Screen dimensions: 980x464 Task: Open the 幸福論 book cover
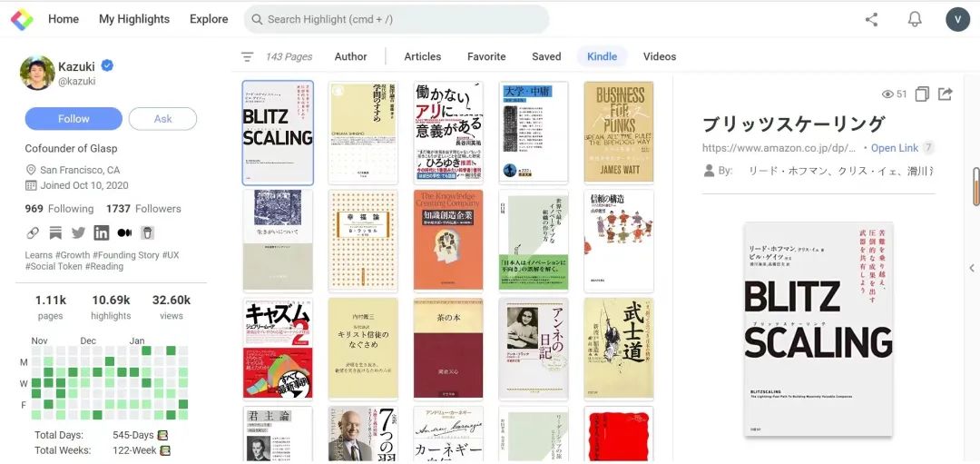pyautogui.click(x=363, y=240)
